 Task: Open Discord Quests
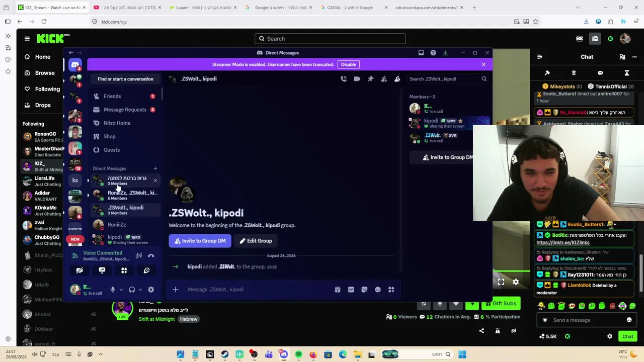click(x=125, y=150)
